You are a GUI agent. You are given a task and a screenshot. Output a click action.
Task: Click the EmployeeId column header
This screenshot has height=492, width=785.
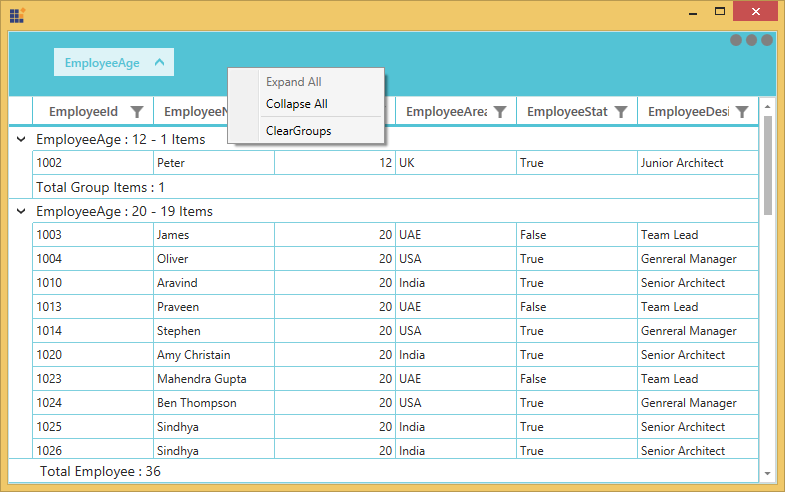pyautogui.click(x=93, y=111)
